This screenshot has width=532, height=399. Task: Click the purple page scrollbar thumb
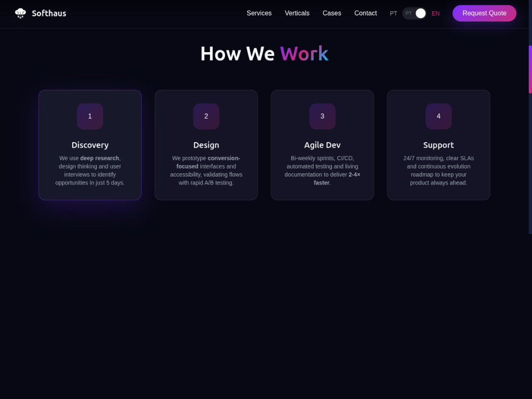(530, 69)
